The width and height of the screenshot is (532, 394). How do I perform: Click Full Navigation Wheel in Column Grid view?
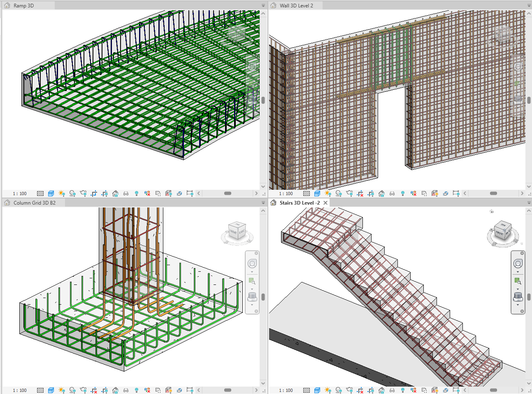pos(252,263)
